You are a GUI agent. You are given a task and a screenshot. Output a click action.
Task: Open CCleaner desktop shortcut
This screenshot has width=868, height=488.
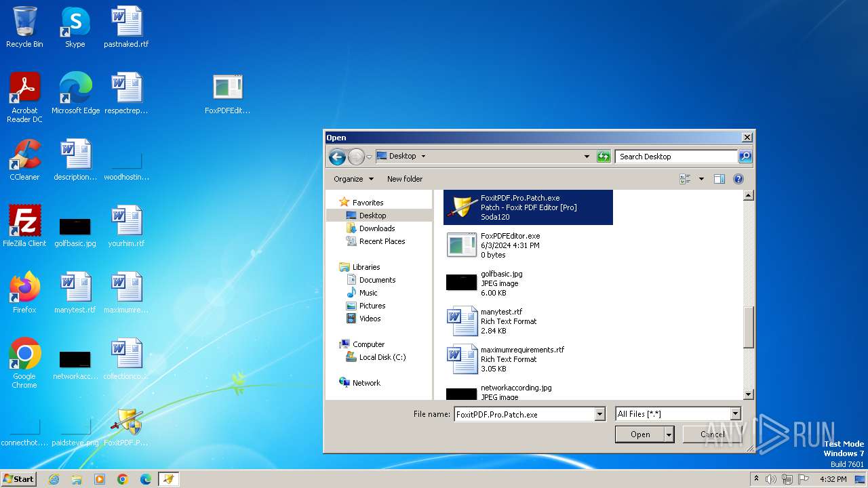24,160
